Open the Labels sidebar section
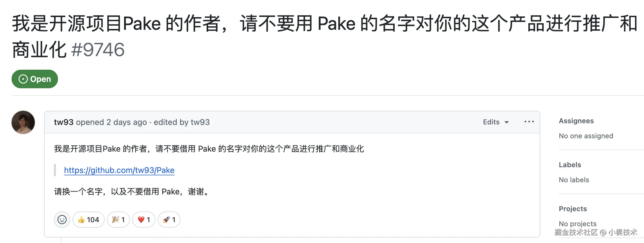Screen dimensions: 644x243 [570, 165]
